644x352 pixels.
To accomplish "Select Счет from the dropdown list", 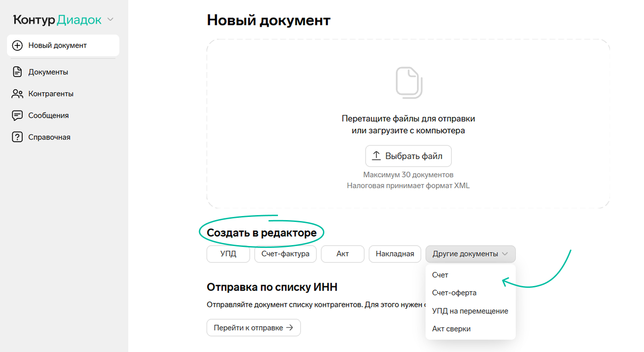I will (x=440, y=275).
